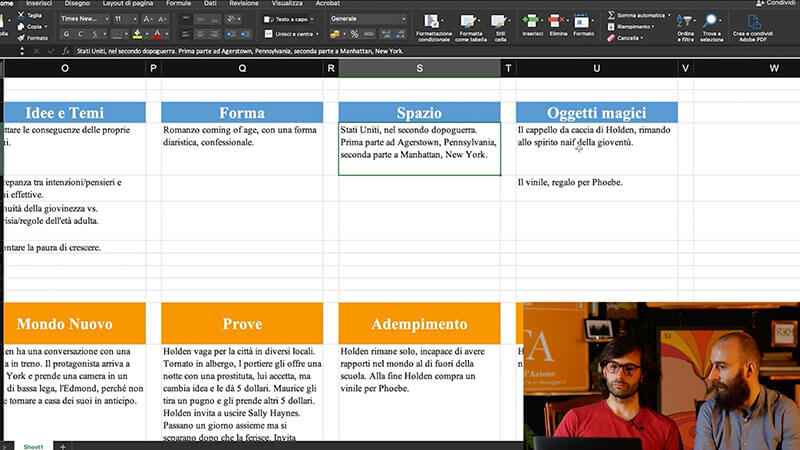Decrease font size with smaller A icon
The width and height of the screenshot is (800, 450).
(162, 19)
